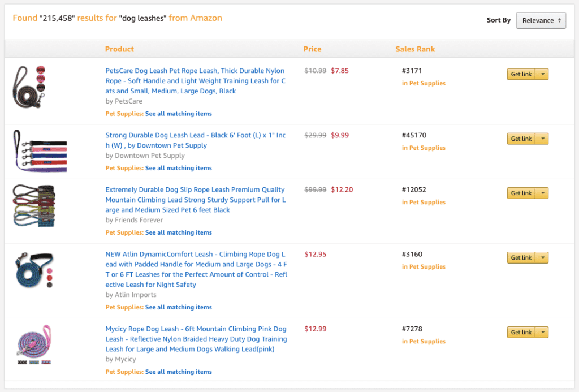The image size is (579, 392).
Task: Open NEW Atlin DynamicComfort Leash title link
Action: pos(196,269)
